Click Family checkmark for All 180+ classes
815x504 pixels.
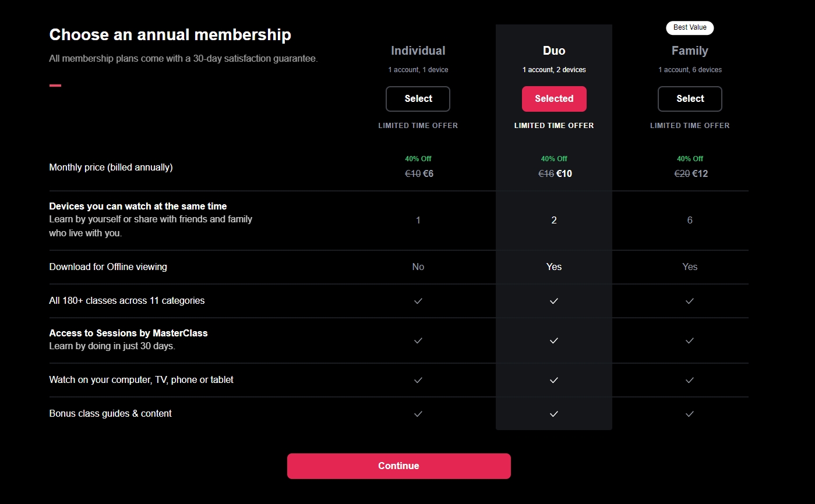coord(690,301)
